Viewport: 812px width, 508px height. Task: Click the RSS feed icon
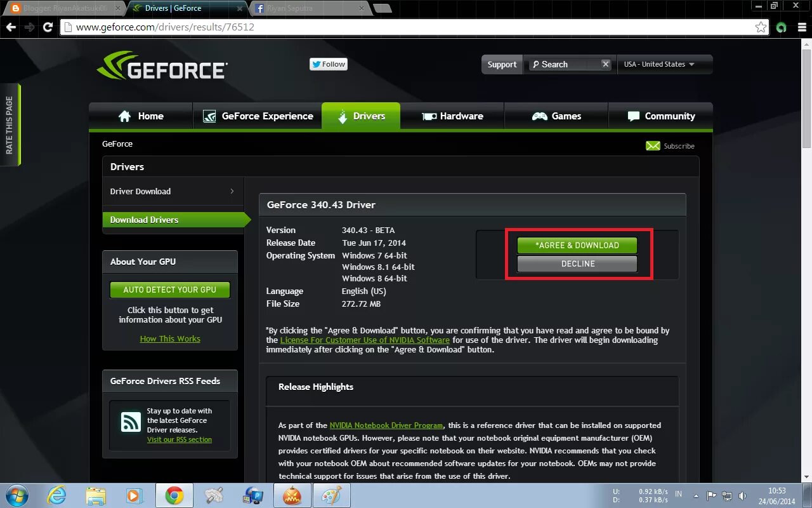tap(131, 422)
